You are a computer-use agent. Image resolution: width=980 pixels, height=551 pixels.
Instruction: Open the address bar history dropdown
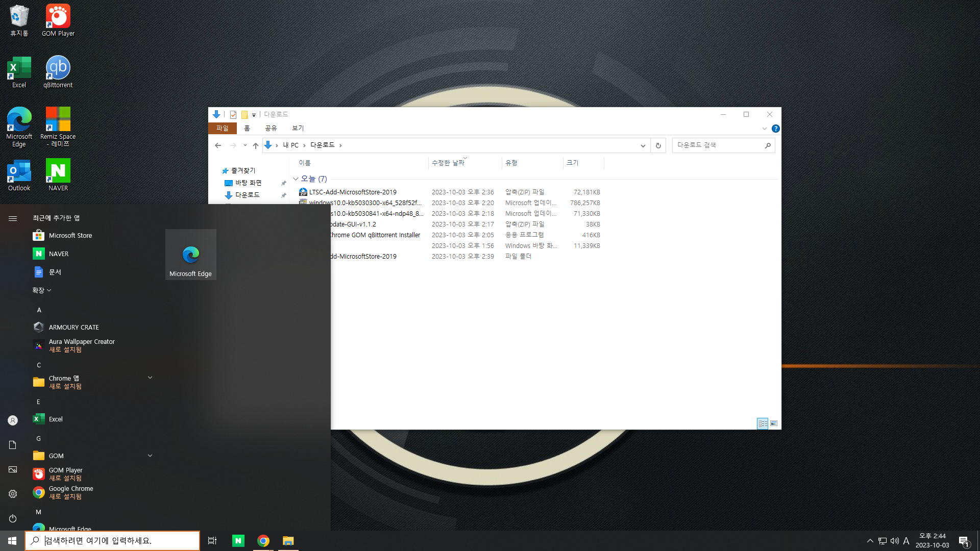click(x=643, y=145)
